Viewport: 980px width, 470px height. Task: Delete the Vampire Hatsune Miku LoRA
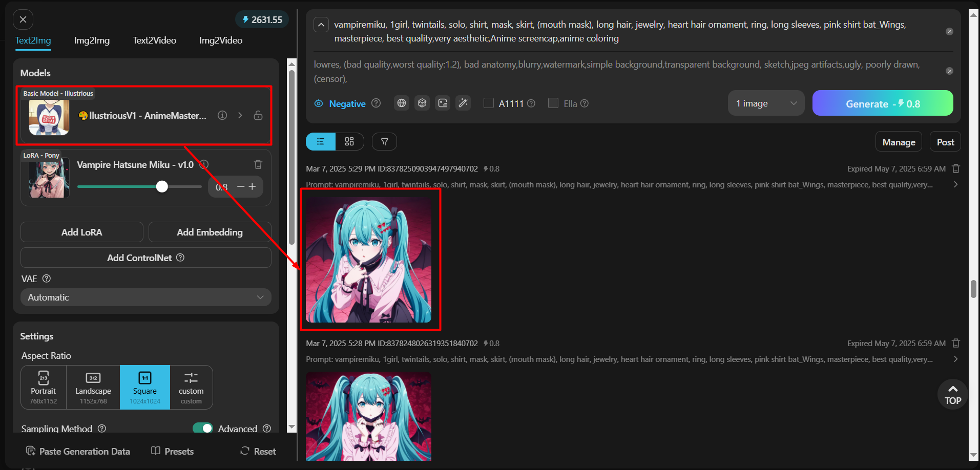[258, 164]
